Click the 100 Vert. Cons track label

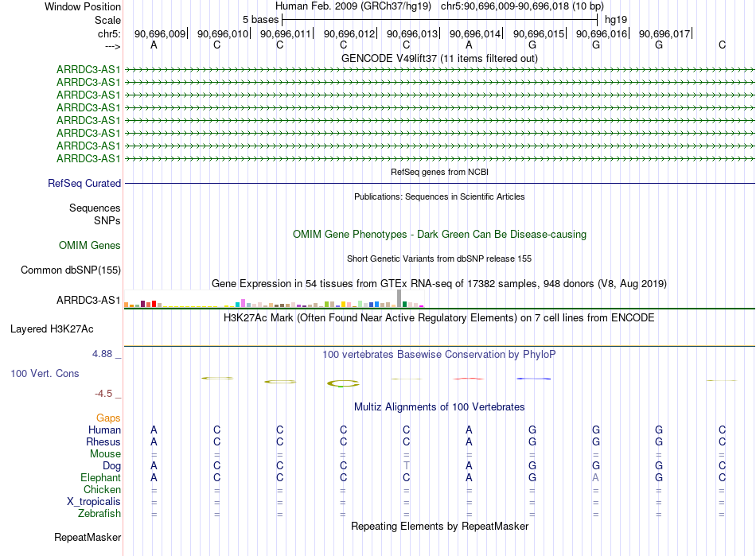coord(45,374)
